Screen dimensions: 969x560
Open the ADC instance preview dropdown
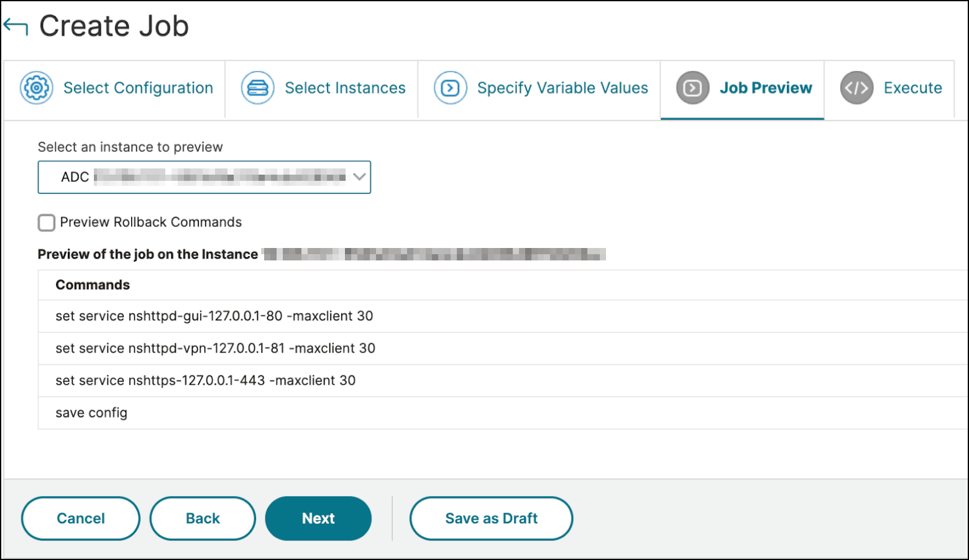pos(204,177)
